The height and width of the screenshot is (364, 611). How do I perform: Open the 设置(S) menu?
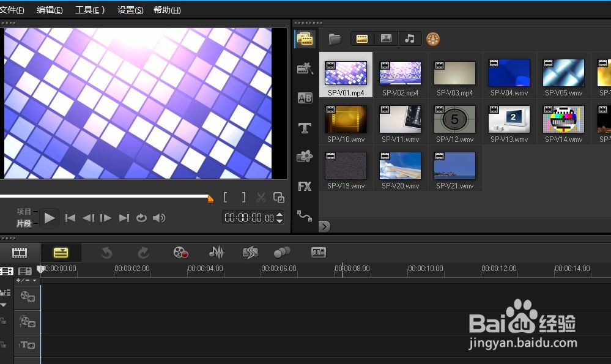tap(130, 10)
